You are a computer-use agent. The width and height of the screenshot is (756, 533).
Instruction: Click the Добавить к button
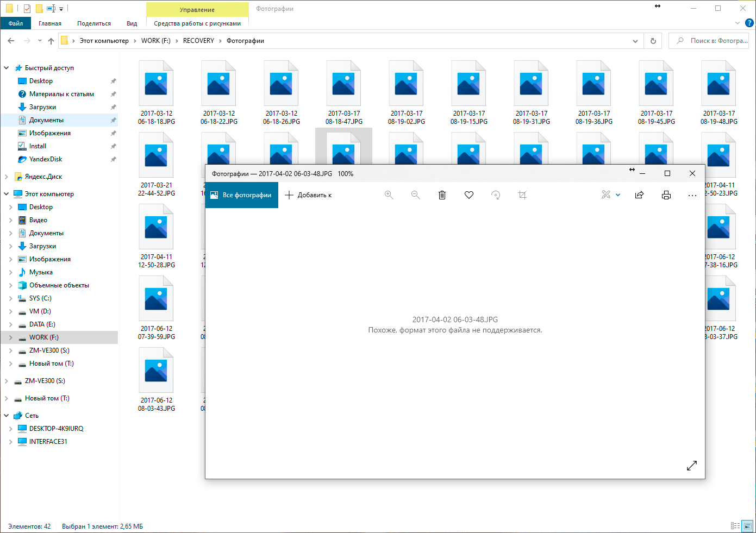[x=308, y=195]
